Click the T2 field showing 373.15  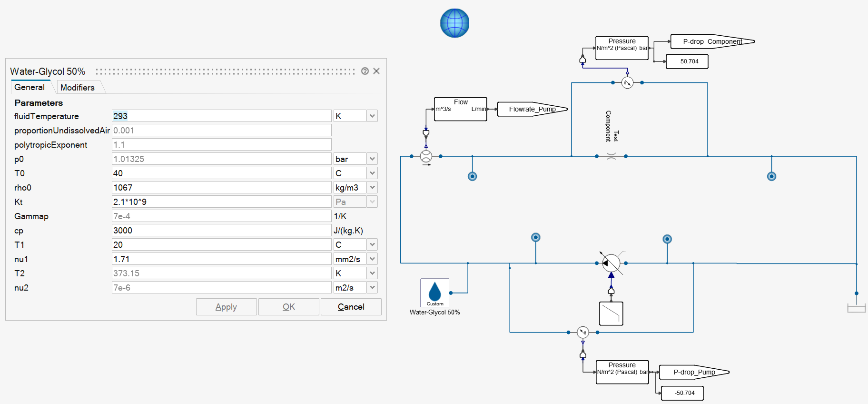point(221,273)
